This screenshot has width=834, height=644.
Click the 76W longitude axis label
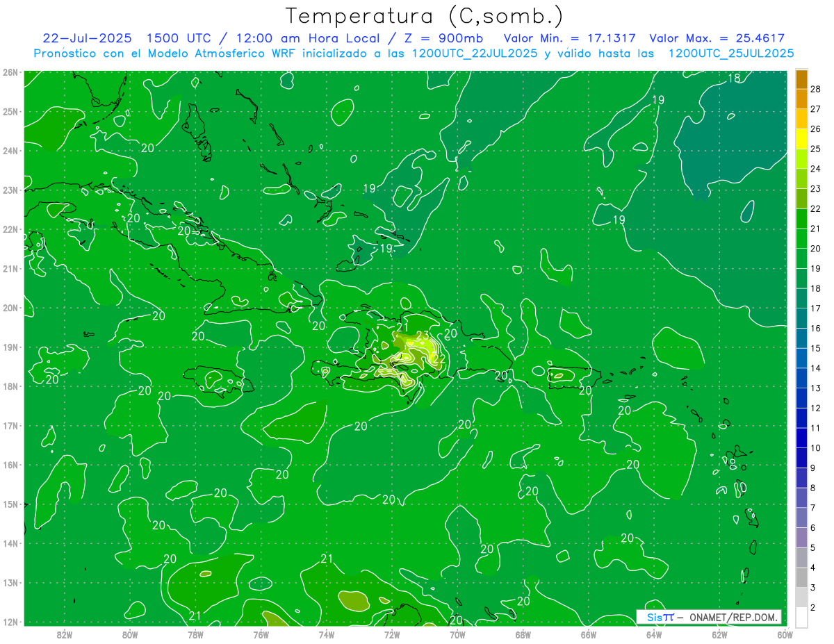coord(261,634)
